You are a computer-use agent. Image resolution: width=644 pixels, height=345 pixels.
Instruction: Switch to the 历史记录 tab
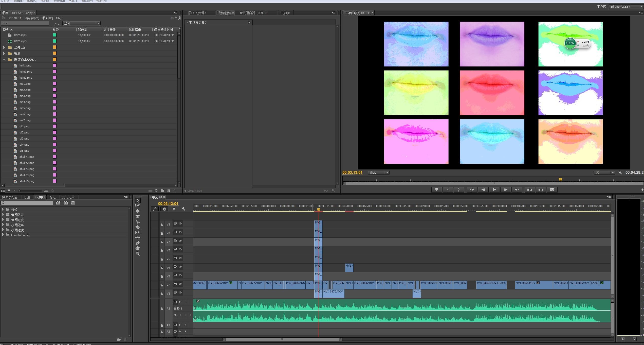coord(68,197)
